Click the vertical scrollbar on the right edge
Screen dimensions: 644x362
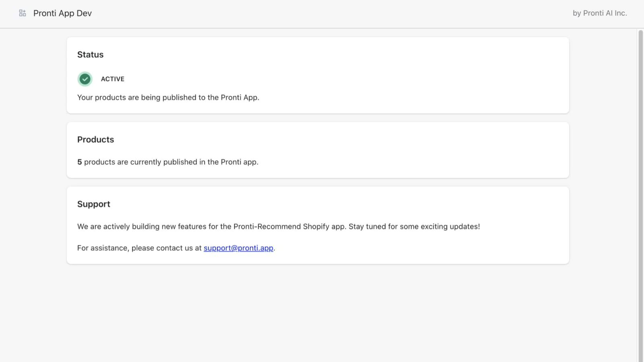point(640,193)
